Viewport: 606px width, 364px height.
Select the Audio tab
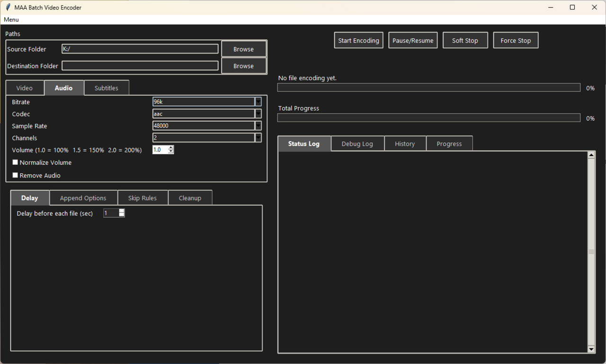click(64, 88)
